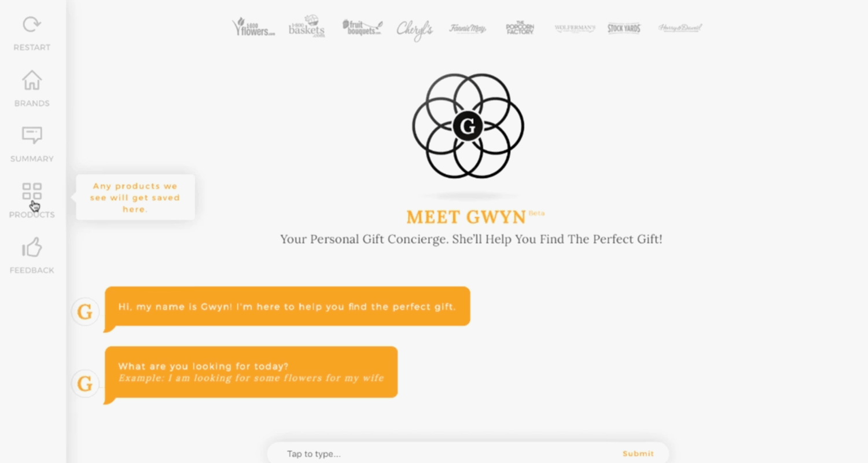Viewport: 868px width, 463px height.
Task: Click the large Gwyn flower logo
Action: tap(468, 126)
